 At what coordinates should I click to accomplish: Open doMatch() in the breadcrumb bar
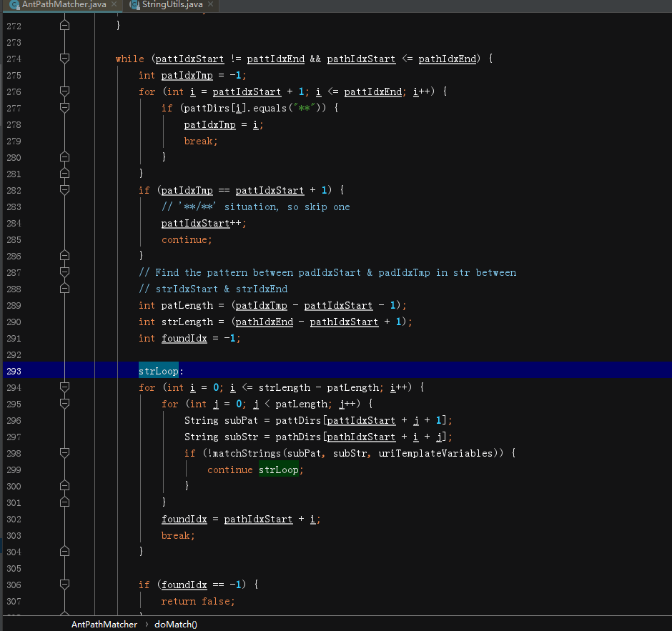[x=176, y=625]
